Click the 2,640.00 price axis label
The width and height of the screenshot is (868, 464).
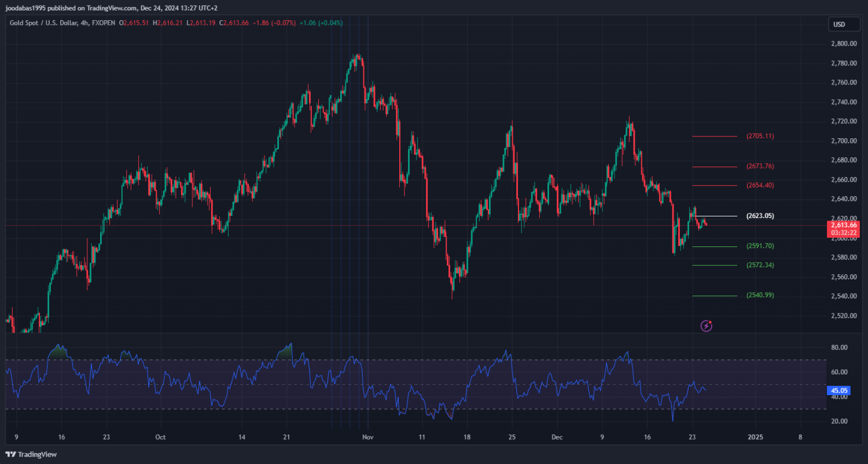click(x=844, y=199)
